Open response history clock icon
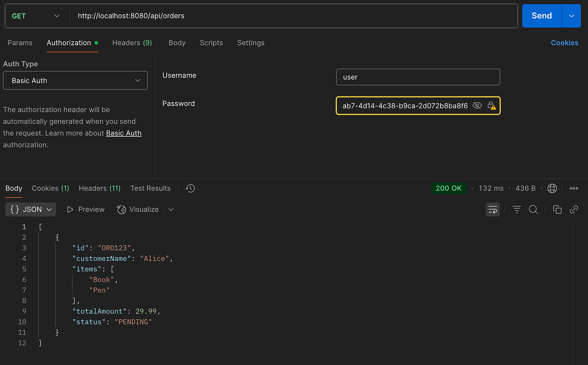 (x=190, y=188)
